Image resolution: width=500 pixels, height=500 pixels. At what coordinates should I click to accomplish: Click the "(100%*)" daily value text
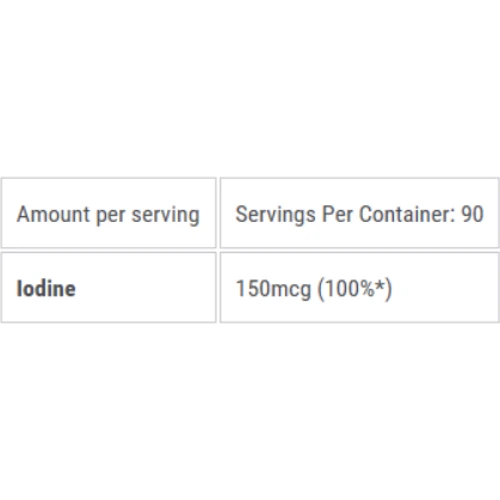coord(355,289)
